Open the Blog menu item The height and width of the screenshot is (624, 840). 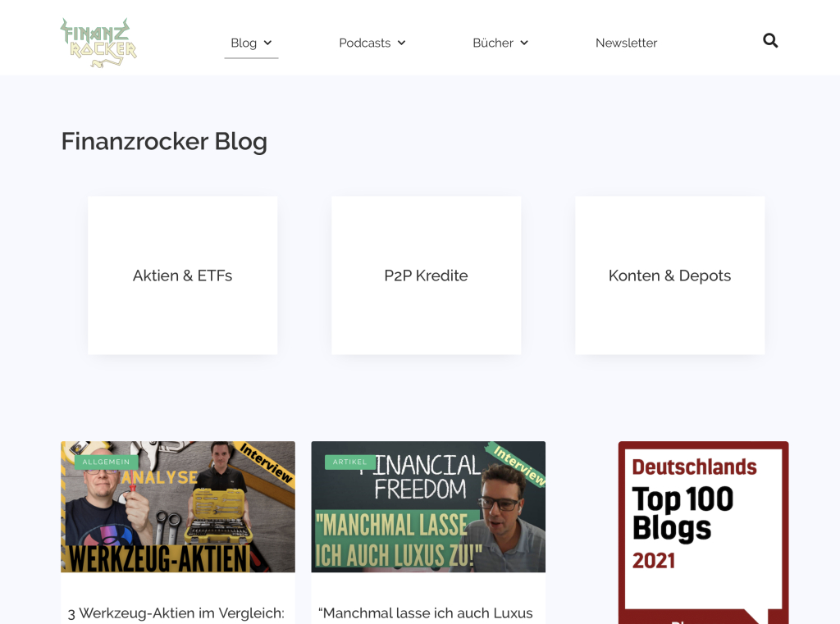coord(244,43)
